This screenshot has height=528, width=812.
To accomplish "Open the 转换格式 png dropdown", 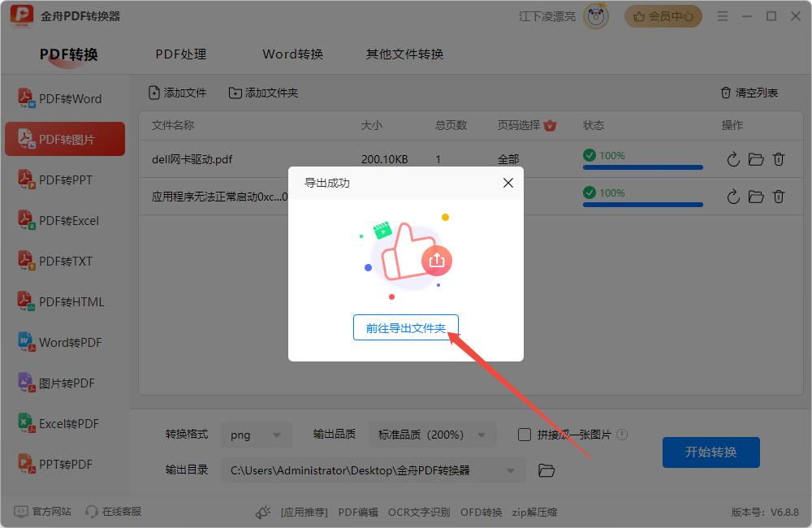I will [257, 435].
